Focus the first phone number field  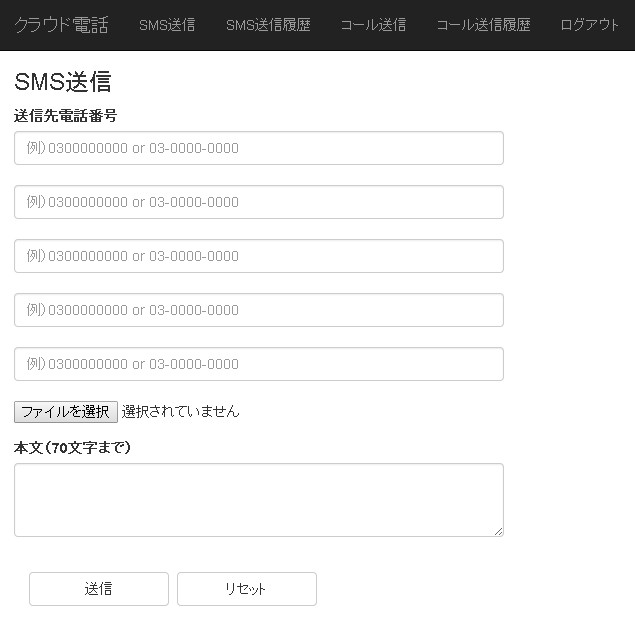[x=258, y=148]
